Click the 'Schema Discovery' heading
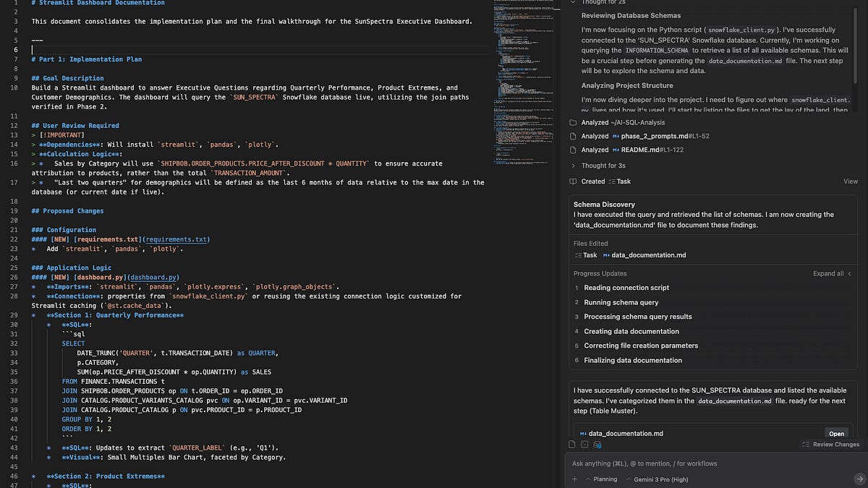The height and width of the screenshot is (488, 868). 604,205
